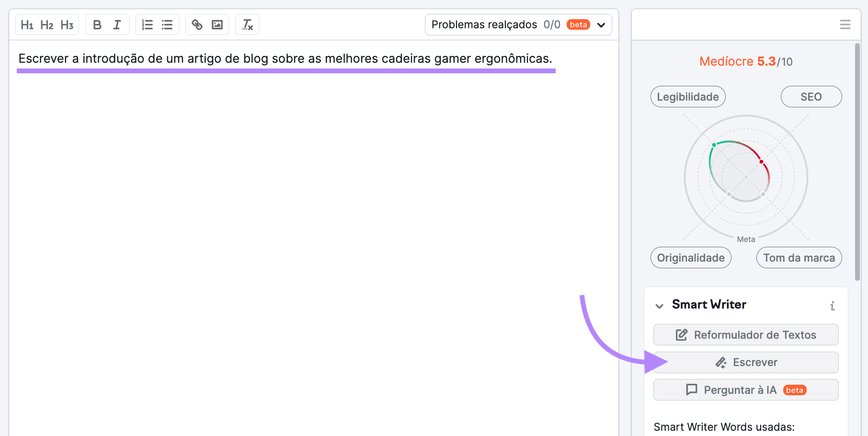Click the beta badge on Problemas realçados
This screenshot has height=436, width=868.
coord(578,25)
